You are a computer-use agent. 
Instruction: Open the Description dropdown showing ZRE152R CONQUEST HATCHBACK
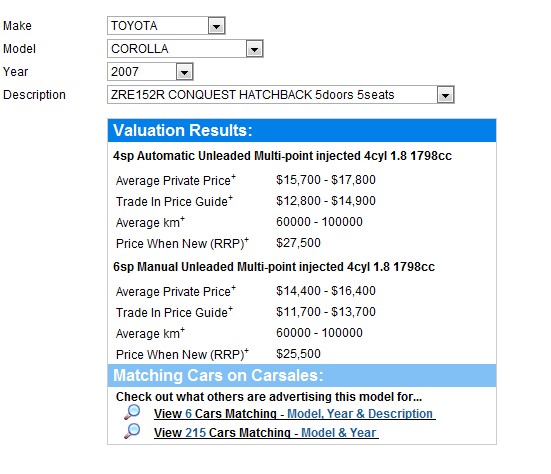click(281, 95)
